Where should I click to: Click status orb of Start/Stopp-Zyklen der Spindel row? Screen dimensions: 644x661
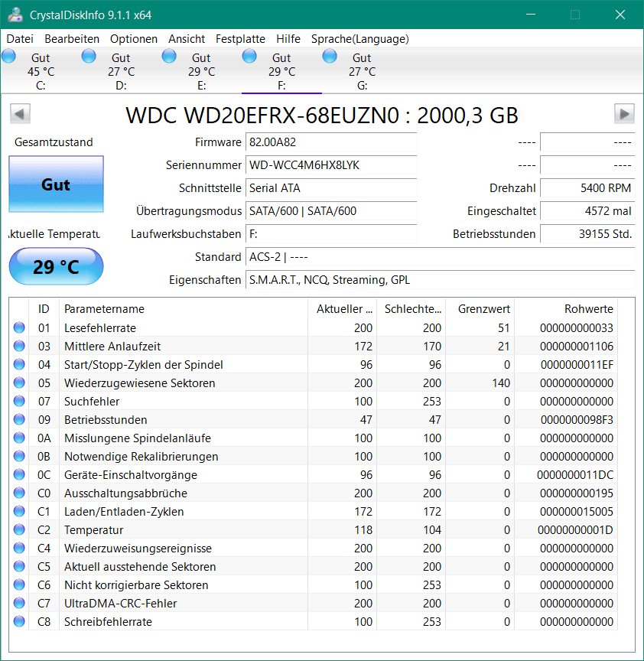tap(19, 364)
